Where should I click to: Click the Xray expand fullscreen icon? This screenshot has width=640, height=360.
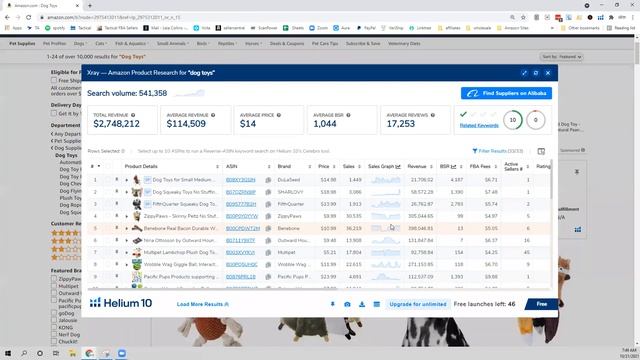(524, 73)
